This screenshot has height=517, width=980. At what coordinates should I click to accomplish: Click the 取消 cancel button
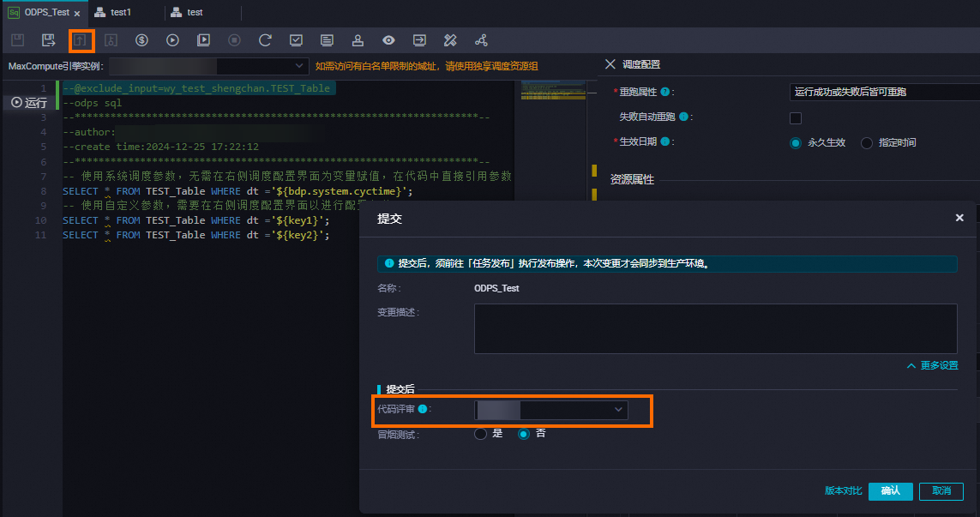[941, 491]
